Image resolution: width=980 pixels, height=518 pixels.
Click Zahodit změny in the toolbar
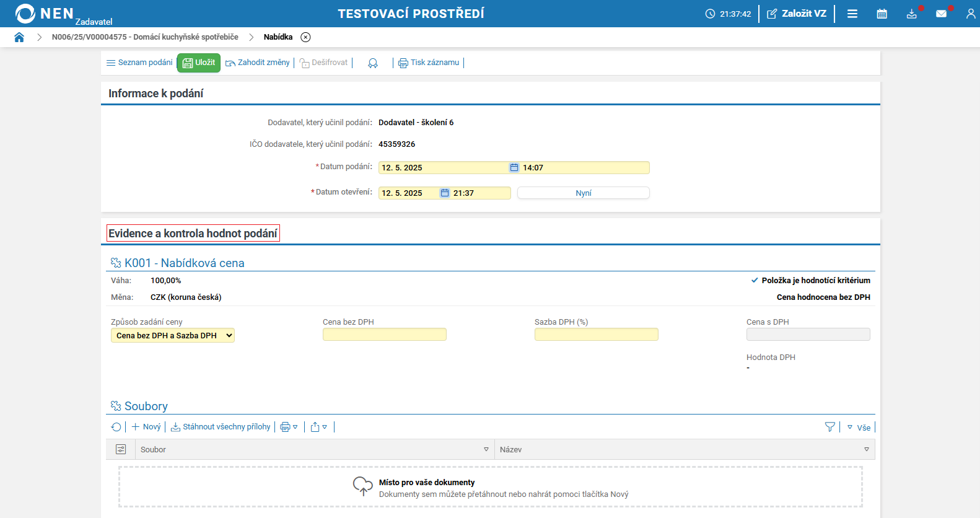pos(258,63)
